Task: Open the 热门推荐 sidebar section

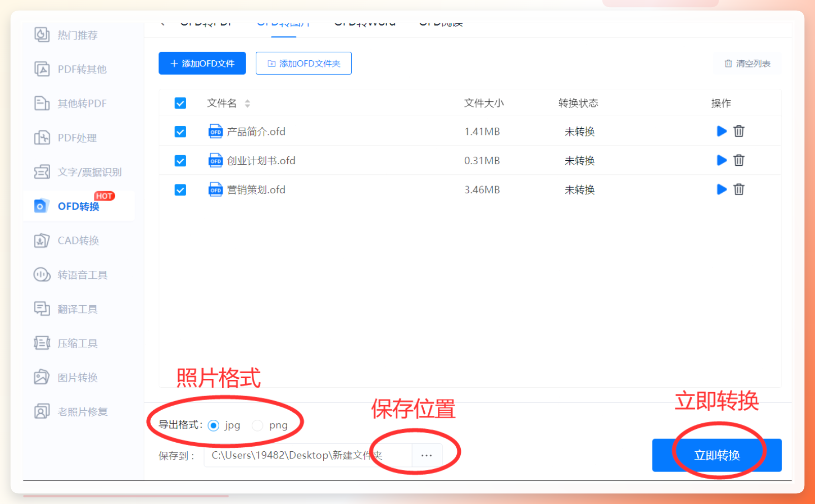Action: [x=79, y=35]
